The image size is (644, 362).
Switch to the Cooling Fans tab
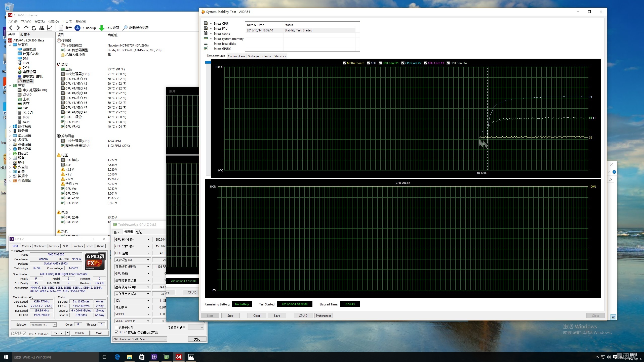(236, 56)
